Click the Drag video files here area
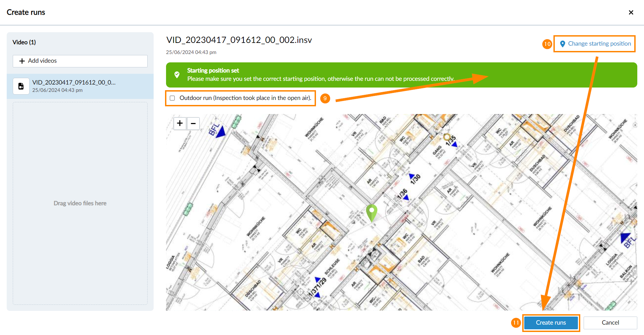 tap(80, 203)
